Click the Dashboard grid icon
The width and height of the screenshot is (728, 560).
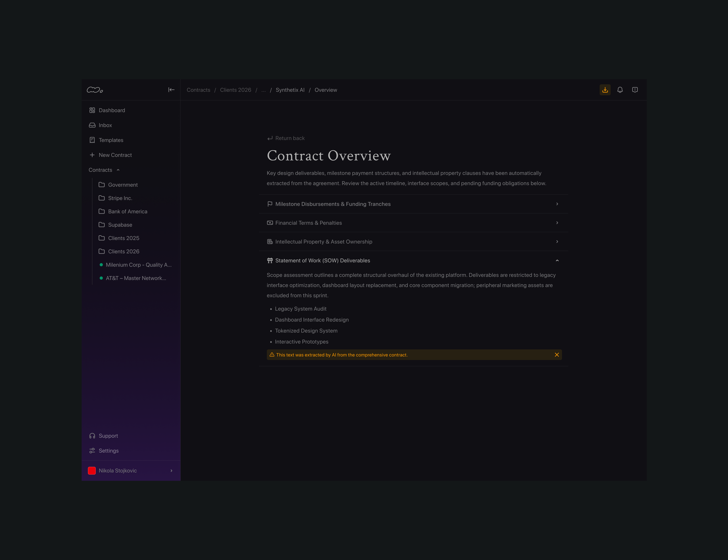pos(92,110)
